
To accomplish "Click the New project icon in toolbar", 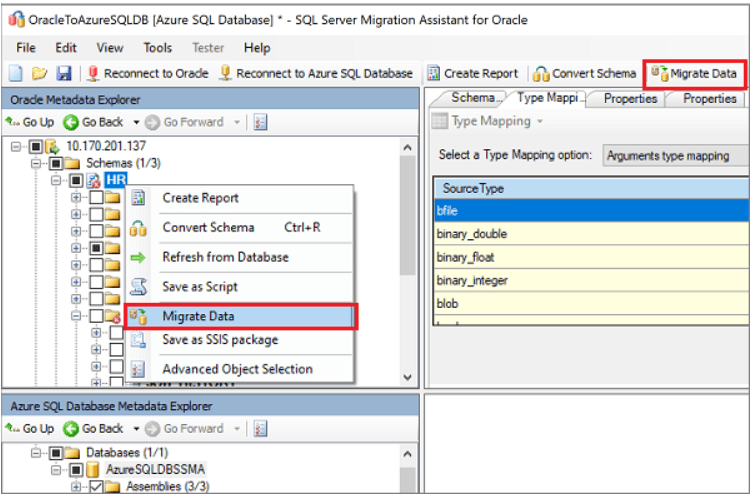I will (x=15, y=73).
